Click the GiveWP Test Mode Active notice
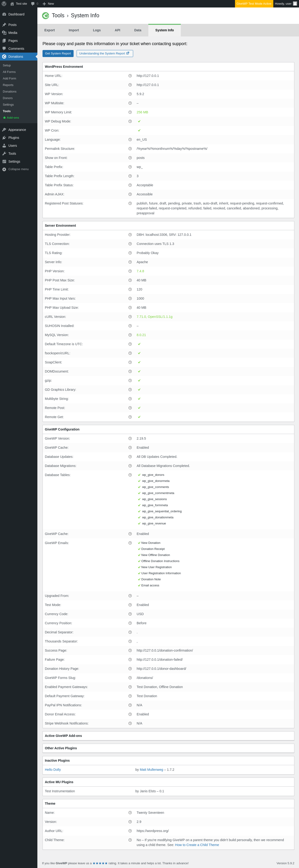This screenshot has height=868, width=299. [253, 4]
